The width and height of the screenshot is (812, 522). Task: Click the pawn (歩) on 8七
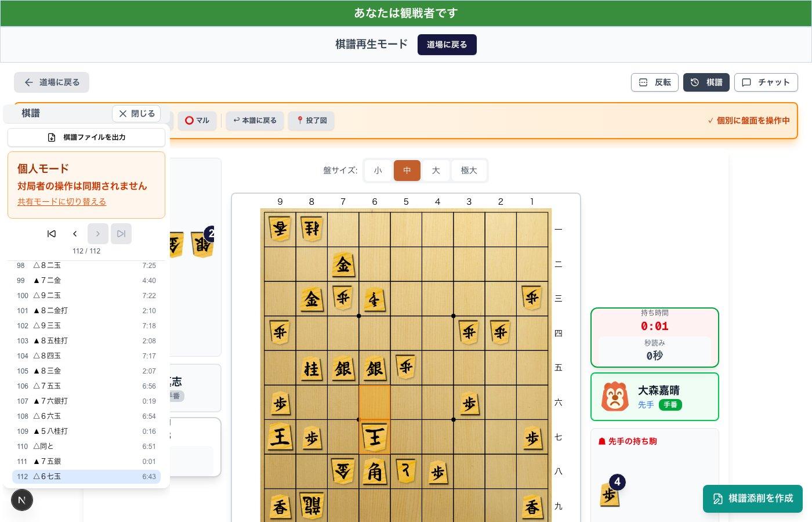tap(311, 437)
